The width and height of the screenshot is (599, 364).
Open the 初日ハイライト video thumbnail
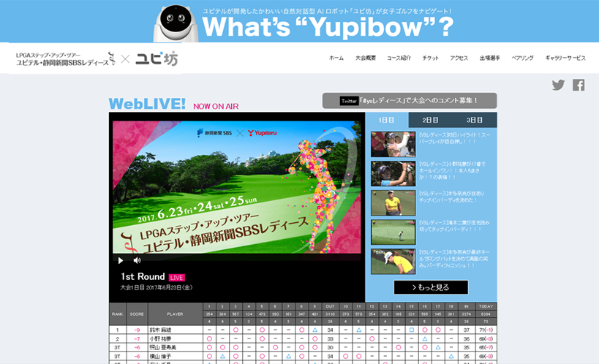tap(393, 145)
